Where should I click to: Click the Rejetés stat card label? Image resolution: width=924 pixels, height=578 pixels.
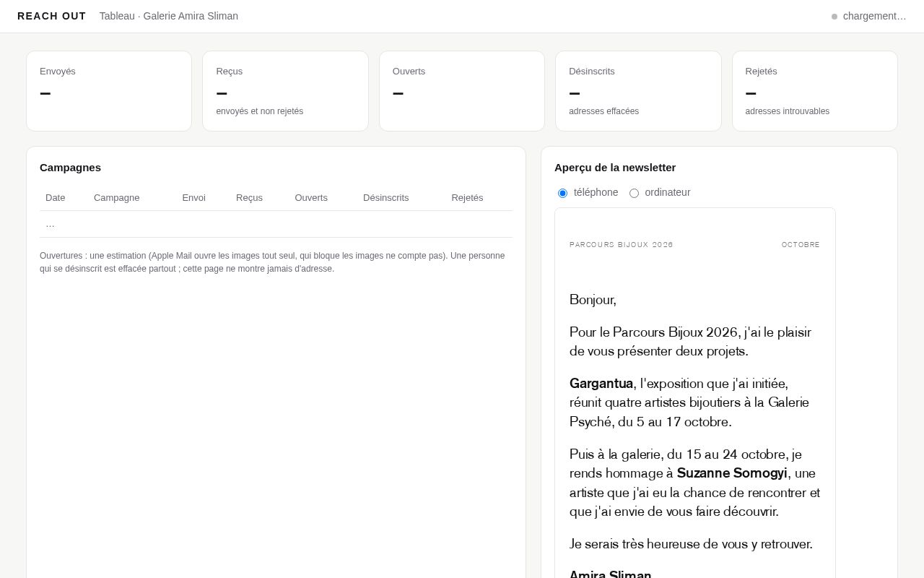[761, 71]
